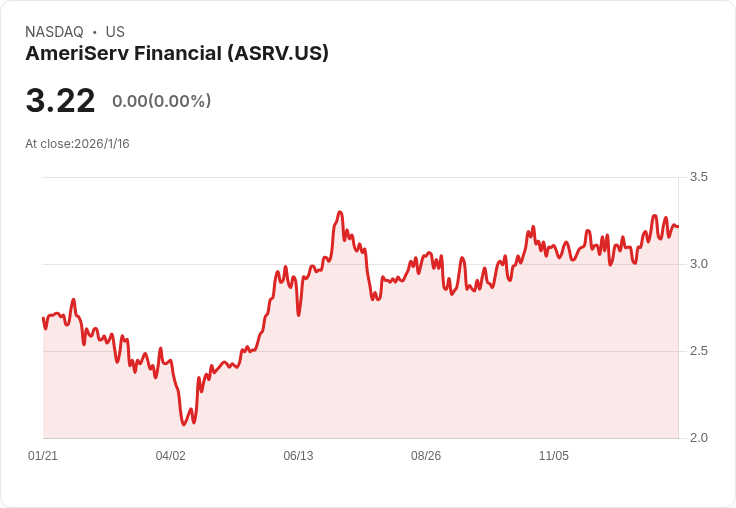Image resolution: width=736 pixels, height=508 pixels.
Task: Click the 3.0 y-axis label
Action: tap(699, 264)
